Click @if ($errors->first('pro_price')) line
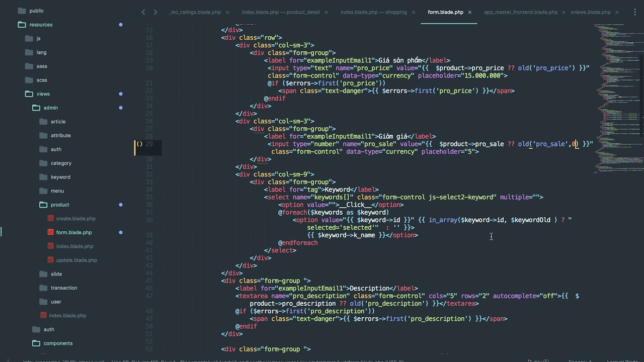644x362 pixels. point(327,83)
